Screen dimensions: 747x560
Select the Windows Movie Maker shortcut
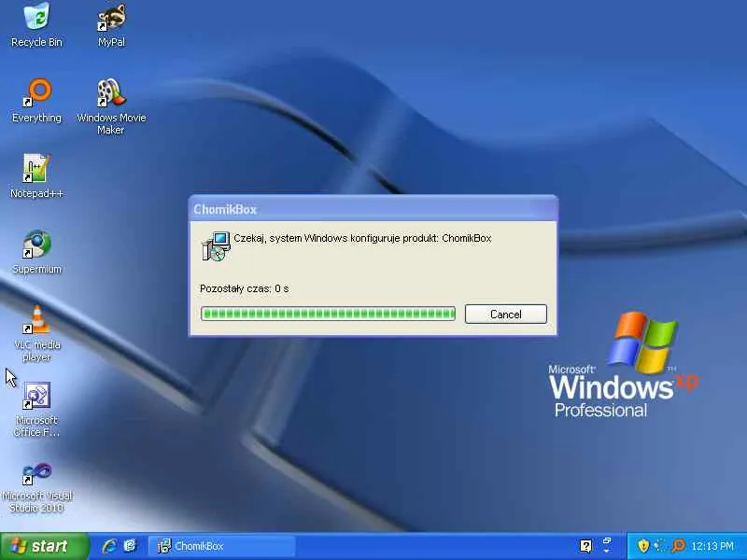[111, 106]
